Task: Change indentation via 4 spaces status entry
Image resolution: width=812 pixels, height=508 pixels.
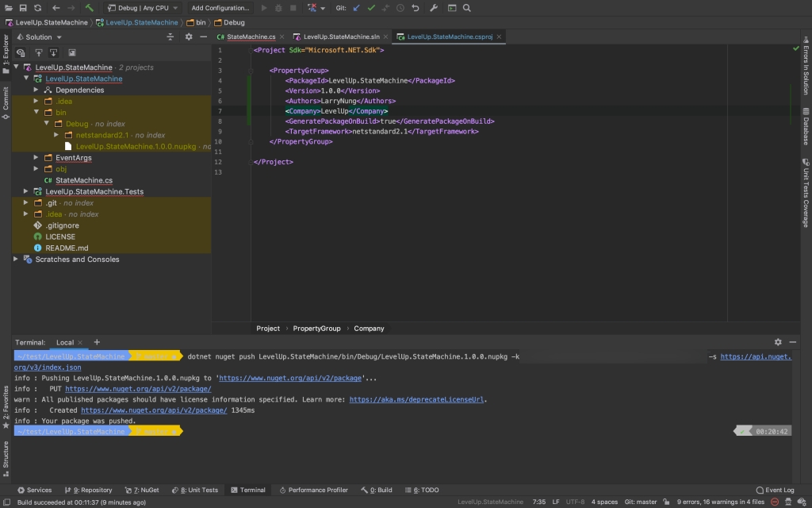Action: coord(604,502)
